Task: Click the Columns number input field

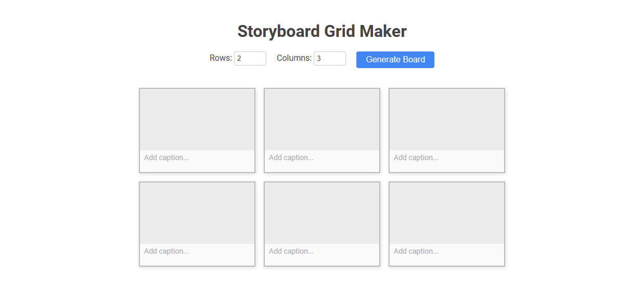Action: 330,58
